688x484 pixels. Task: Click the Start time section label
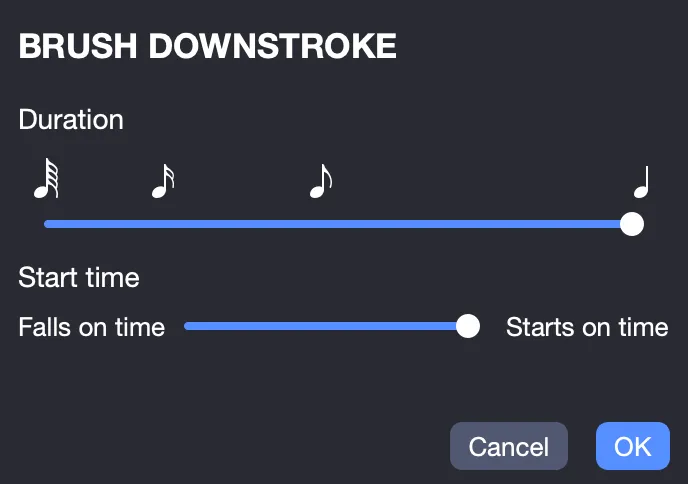point(79,278)
